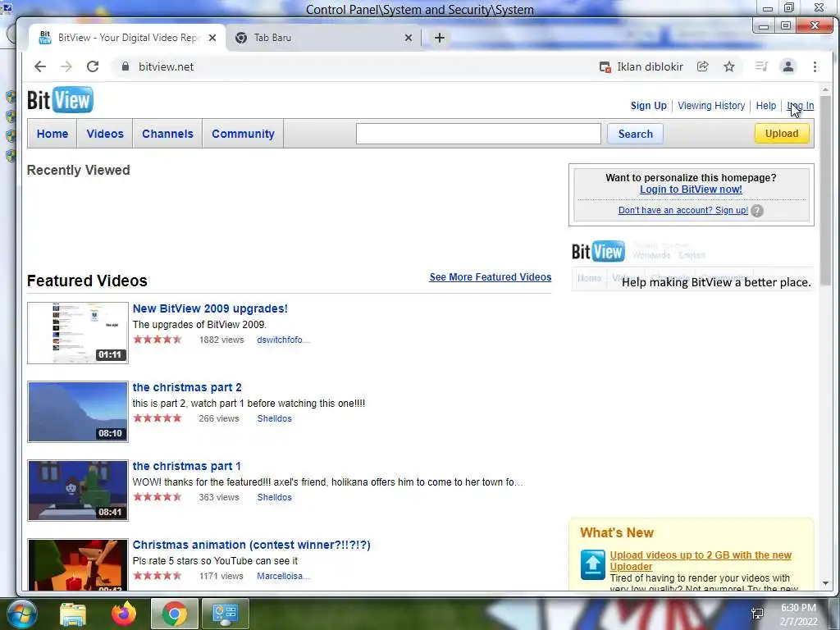Viewport: 840px width, 630px height.
Task: Open Shelldos channel under christmas part 2
Action: pos(274,418)
